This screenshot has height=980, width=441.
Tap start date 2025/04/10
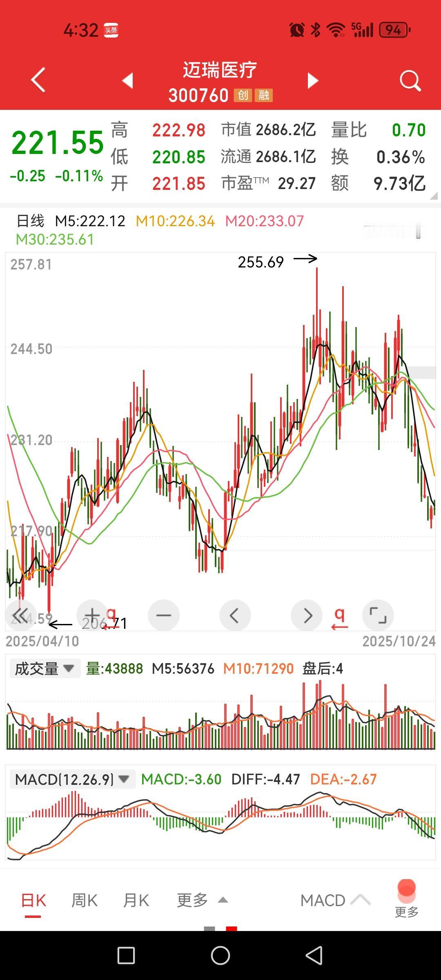[42, 641]
